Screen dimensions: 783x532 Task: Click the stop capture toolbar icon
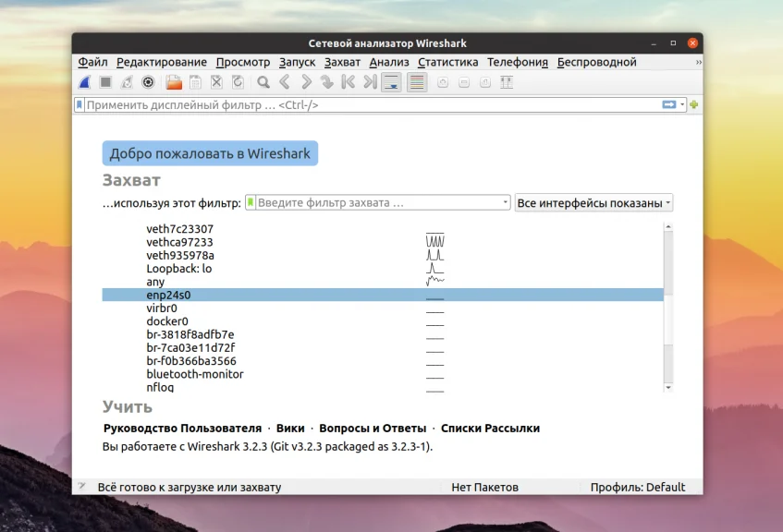click(x=104, y=82)
